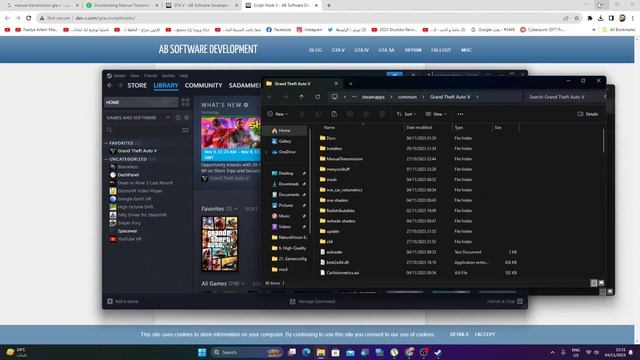
Task: Toggle the Details pane in File Explorer
Action: click(x=588, y=114)
